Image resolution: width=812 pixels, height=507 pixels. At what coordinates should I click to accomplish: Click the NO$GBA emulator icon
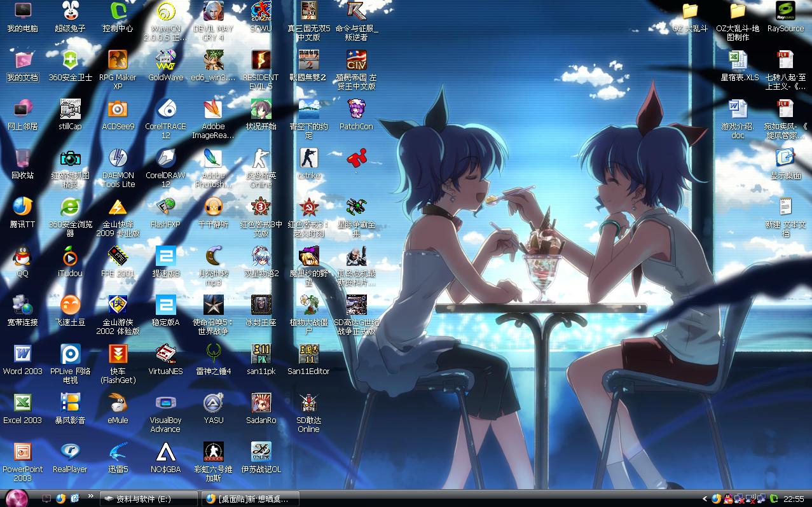pyautogui.click(x=165, y=457)
